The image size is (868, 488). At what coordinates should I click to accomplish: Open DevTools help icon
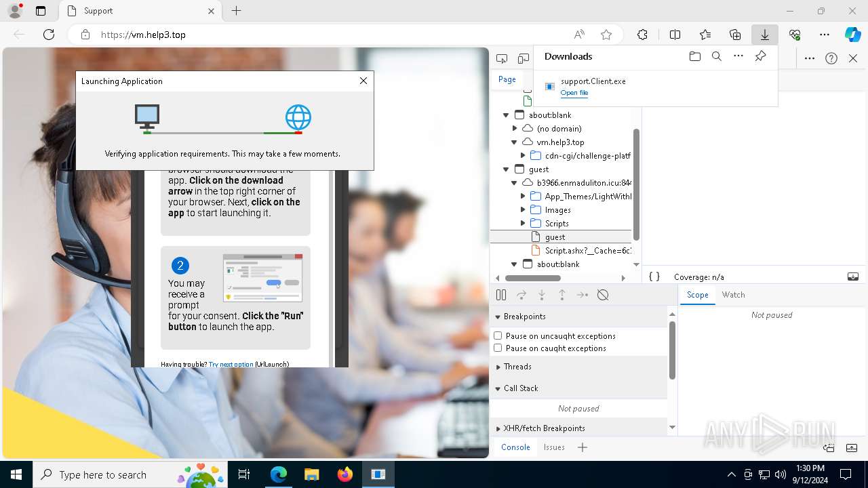831,58
